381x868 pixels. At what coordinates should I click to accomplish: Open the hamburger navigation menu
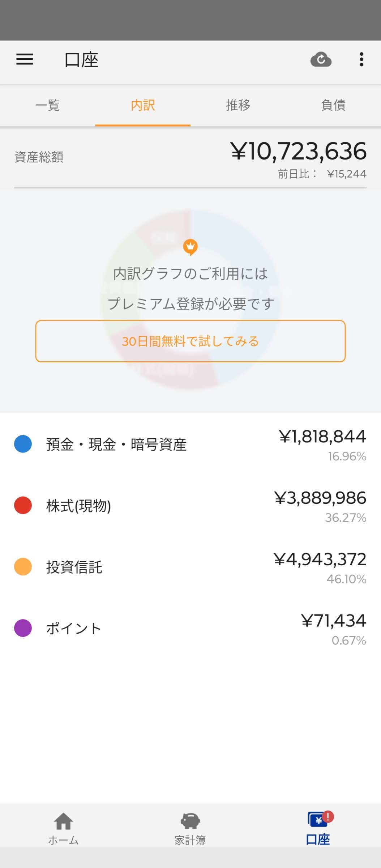(x=25, y=59)
